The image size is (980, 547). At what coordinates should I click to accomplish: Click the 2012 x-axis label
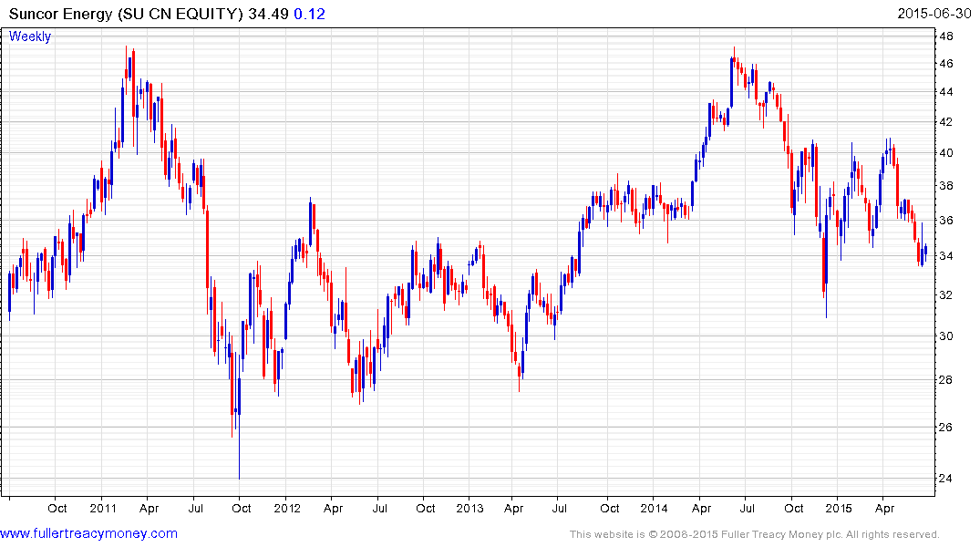pyautogui.click(x=287, y=508)
